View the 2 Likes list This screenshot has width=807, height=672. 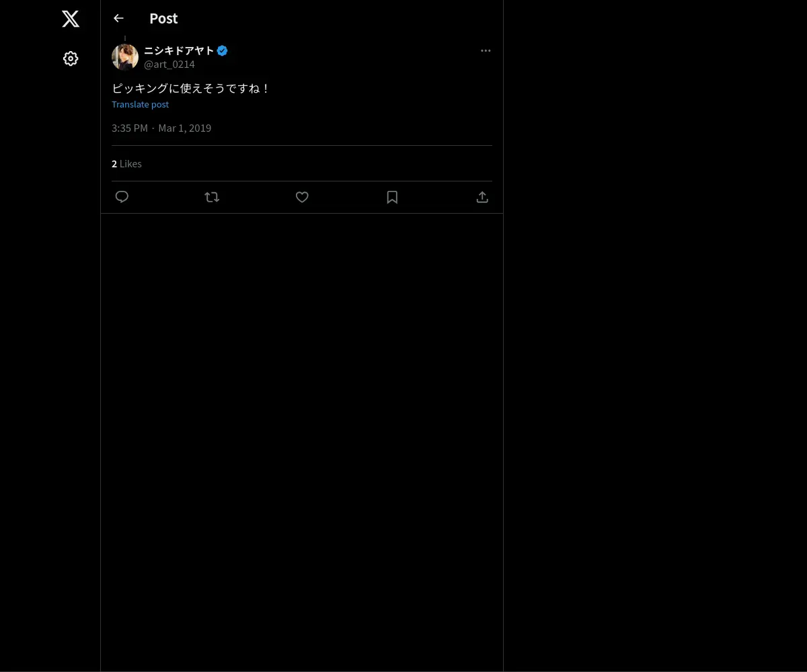tap(126, 163)
